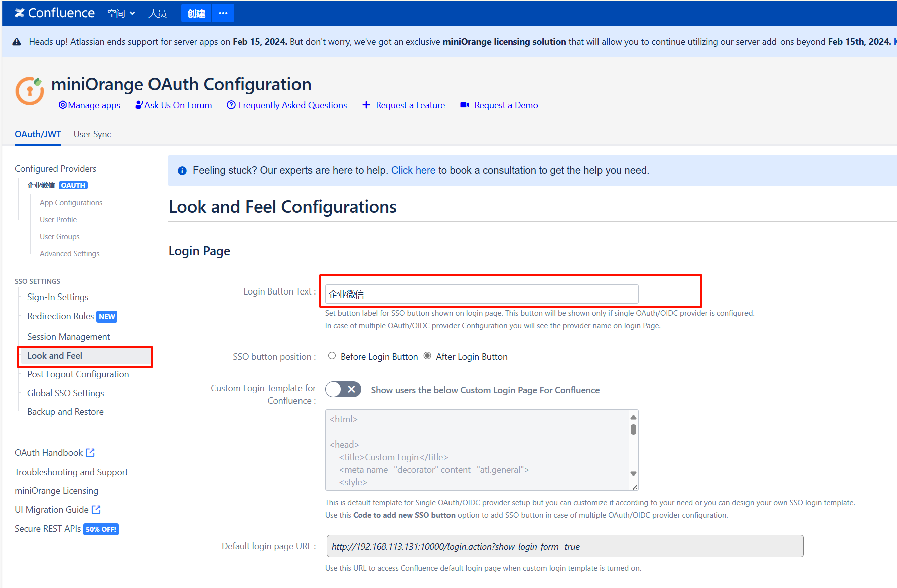Open the Ask Us On Forum link

(178, 105)
